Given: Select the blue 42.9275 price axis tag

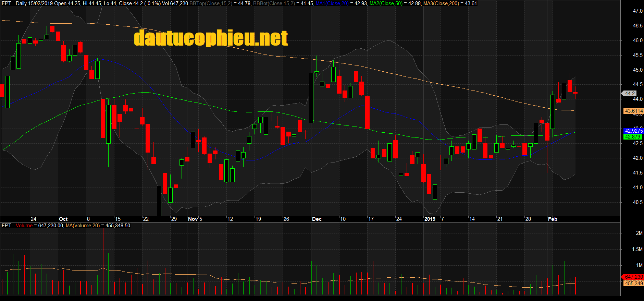Looking at the screenshot, I should [x=633, y=131].
